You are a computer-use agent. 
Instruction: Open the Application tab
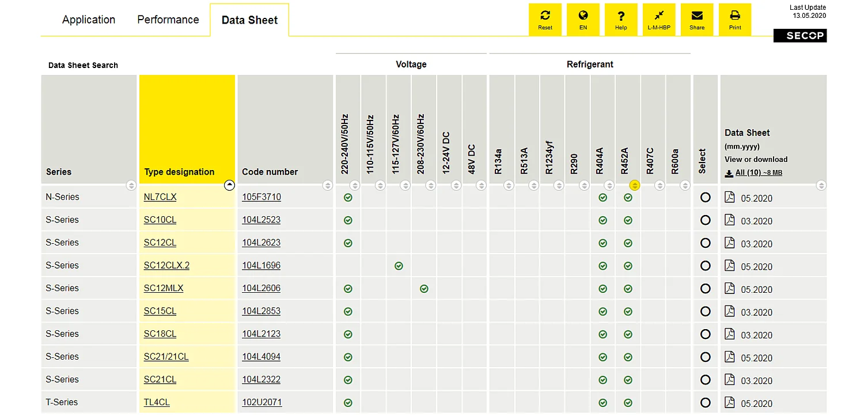pyautogui.click(x=89, y=19)
